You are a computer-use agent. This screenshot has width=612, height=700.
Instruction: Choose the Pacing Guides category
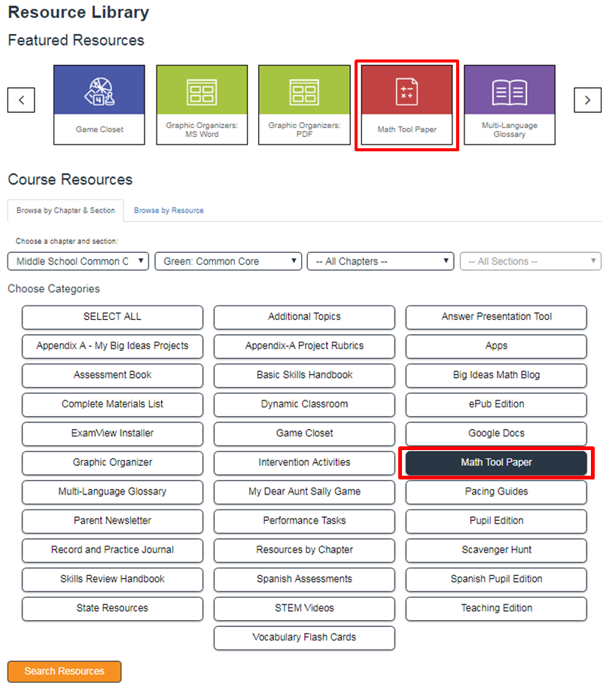click(x=496, y=492)
